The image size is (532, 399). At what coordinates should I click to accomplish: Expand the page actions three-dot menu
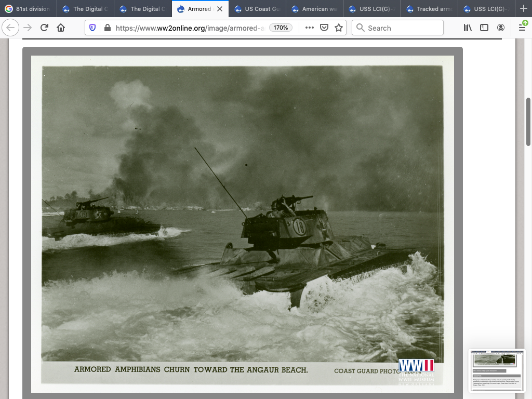point(310,28)
